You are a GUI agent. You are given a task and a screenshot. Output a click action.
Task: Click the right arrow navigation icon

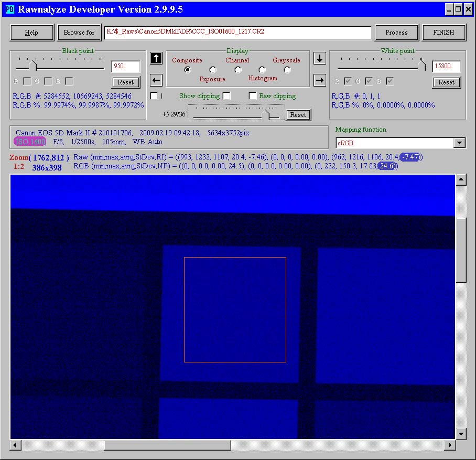pos(319,80)
